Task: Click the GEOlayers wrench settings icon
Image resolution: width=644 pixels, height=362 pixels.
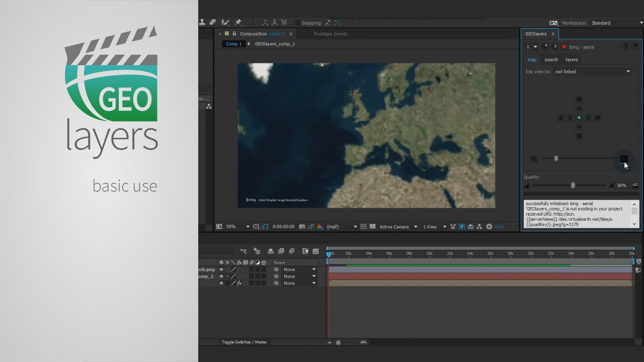Action: pyautogui.click(x=626, y=47)
